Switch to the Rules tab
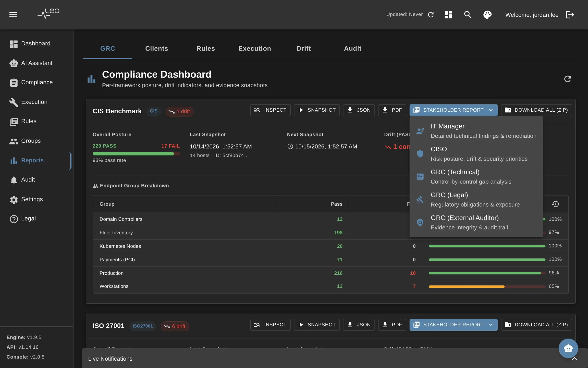 coord(206,49)
